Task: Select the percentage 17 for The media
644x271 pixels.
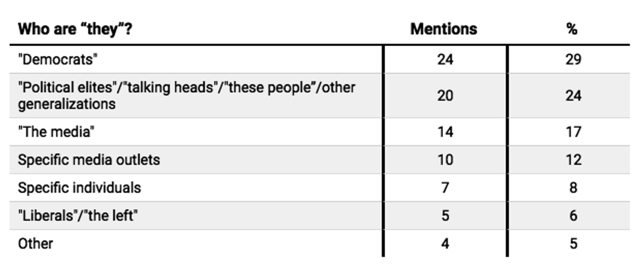Action: [x=573, y=132]
